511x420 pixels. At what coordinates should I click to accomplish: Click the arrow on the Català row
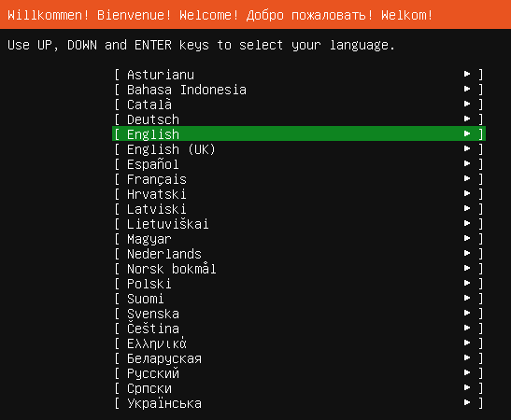(x=467, y=104)
